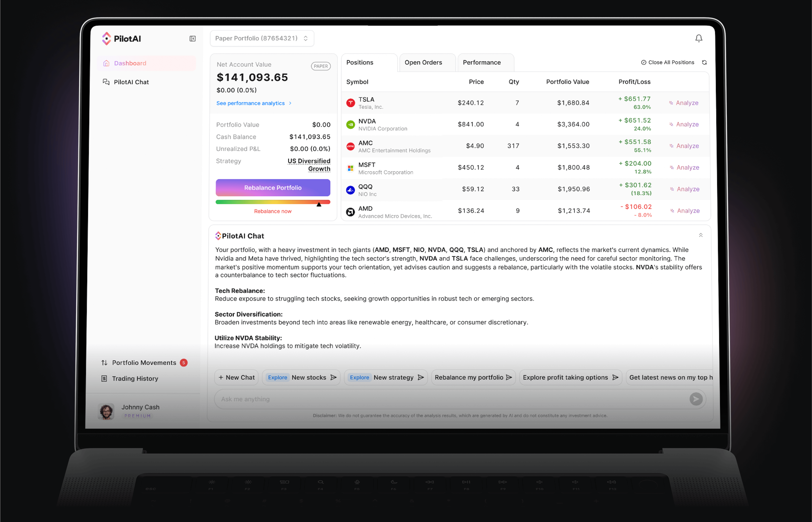Click the Dashboard home icon
The image size is (812, 522).
[106, 63]
